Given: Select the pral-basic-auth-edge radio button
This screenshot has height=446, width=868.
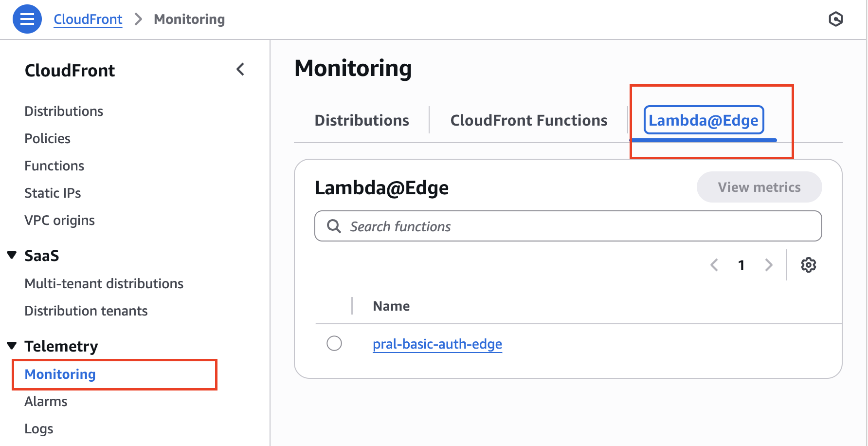Looking at the screenshot, I should 334,343.
